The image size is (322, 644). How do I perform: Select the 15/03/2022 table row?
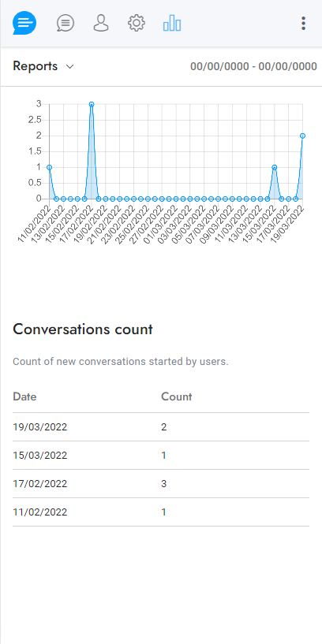click(161, 456)
